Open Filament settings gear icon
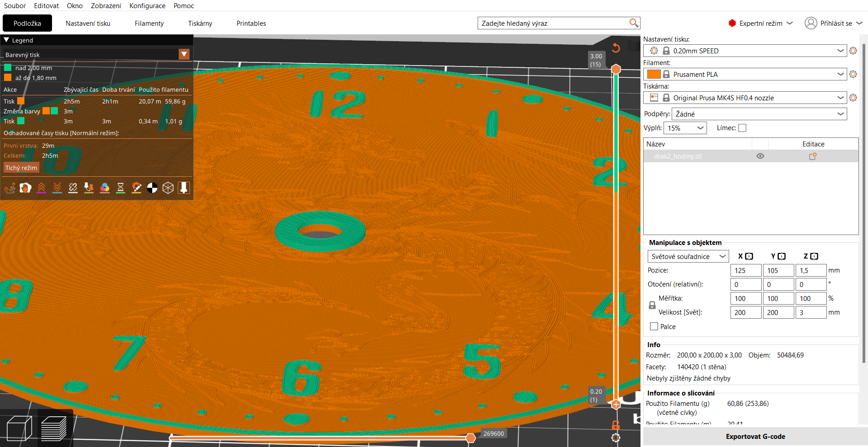The width and height of the screenshot is (868, 447). [x=853, y=74]
